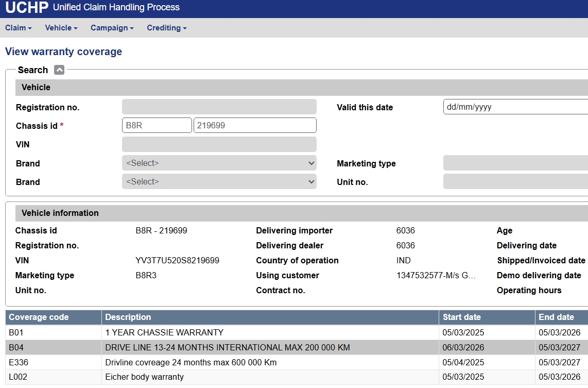Click the Vehicle information section header
Viewport: 588px width, 388px height.
60,213
